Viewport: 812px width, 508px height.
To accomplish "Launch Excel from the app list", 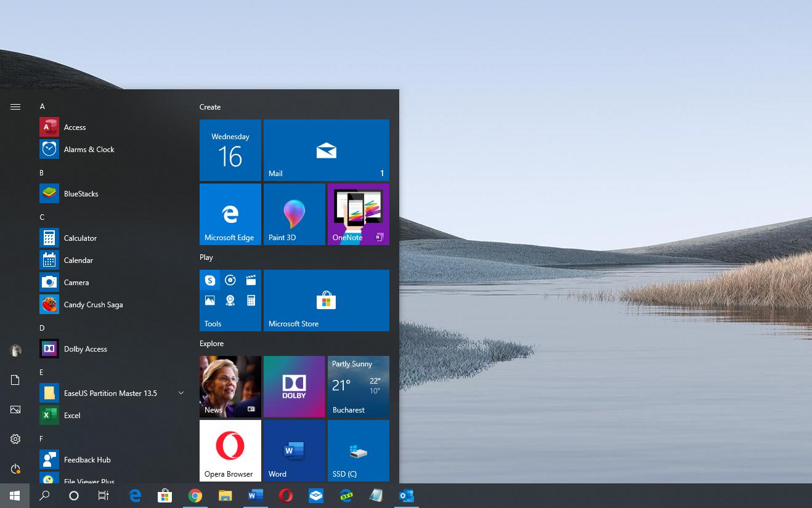I will click(113, 416).
